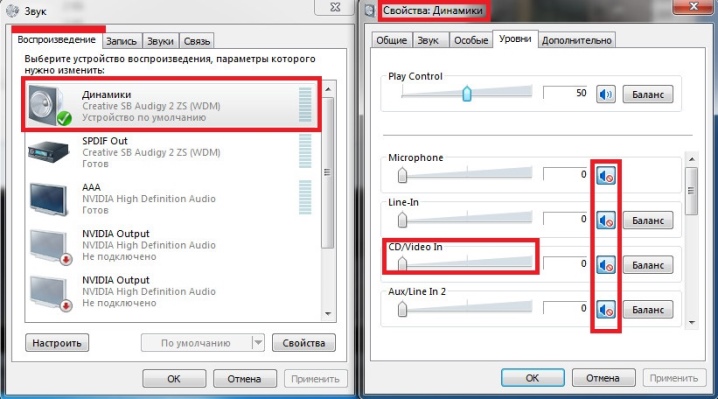
Task: Unmute the CD/Video In level
Action: [x=605, y=265]
